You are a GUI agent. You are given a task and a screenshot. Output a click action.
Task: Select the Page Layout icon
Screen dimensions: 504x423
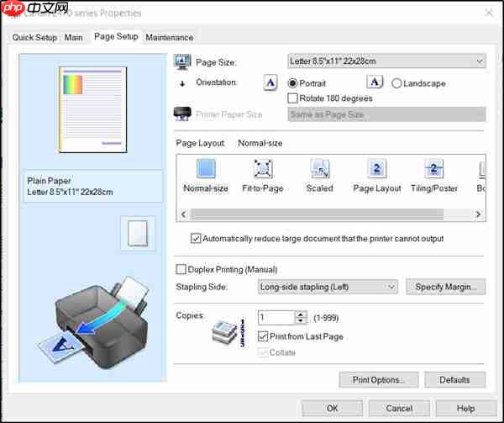click(376, 168)
